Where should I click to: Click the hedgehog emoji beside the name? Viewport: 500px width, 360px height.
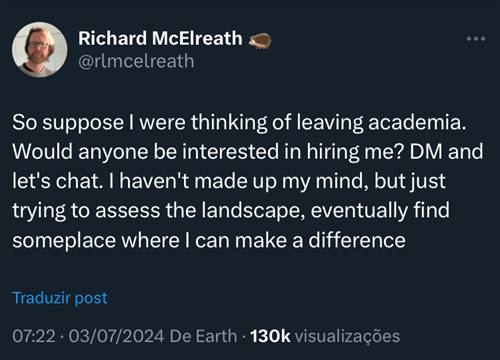(260, 41)
